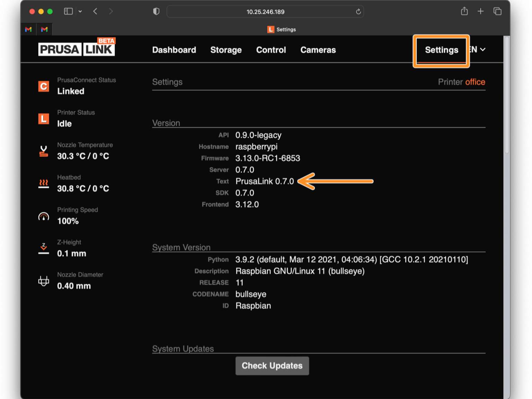Screen dimensions: 532x399
Task: Reload the page in Safari
Action: pos(358,12)
